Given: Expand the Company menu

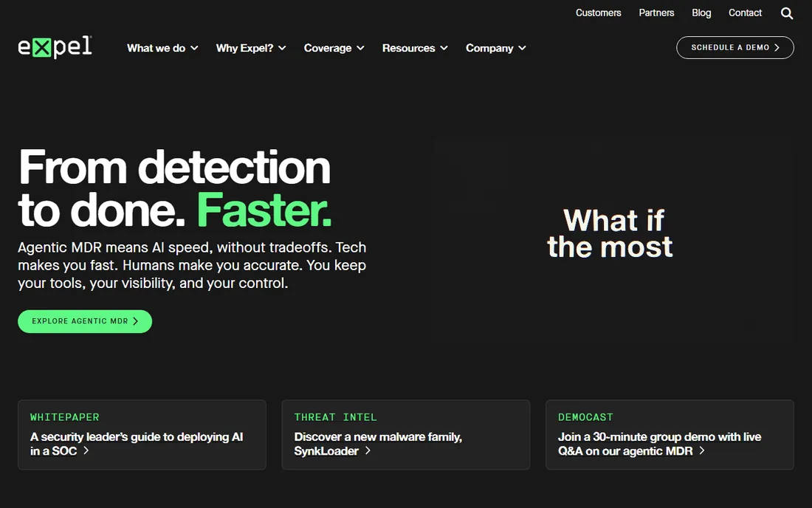Looking at the screenshot, I should 496,48.
